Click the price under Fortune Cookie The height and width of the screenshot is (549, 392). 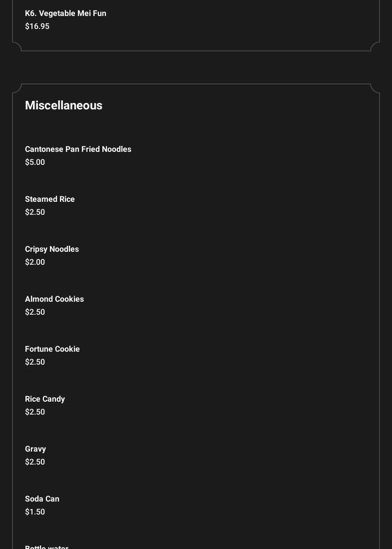coord(35,362)
